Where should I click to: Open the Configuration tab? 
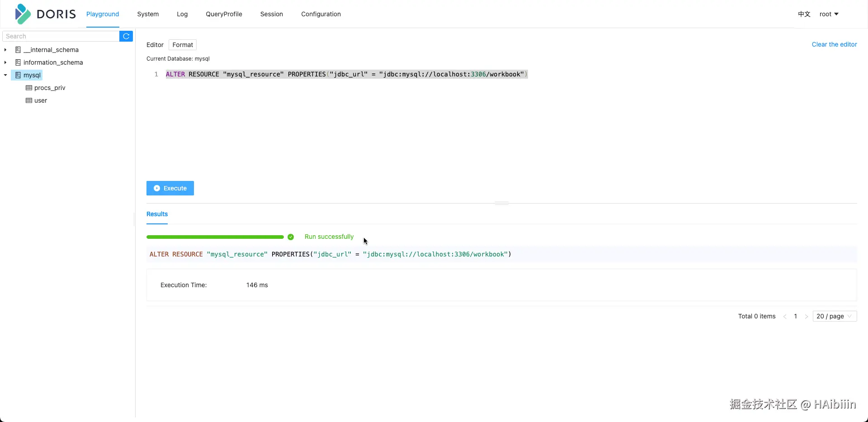point(321,14)
